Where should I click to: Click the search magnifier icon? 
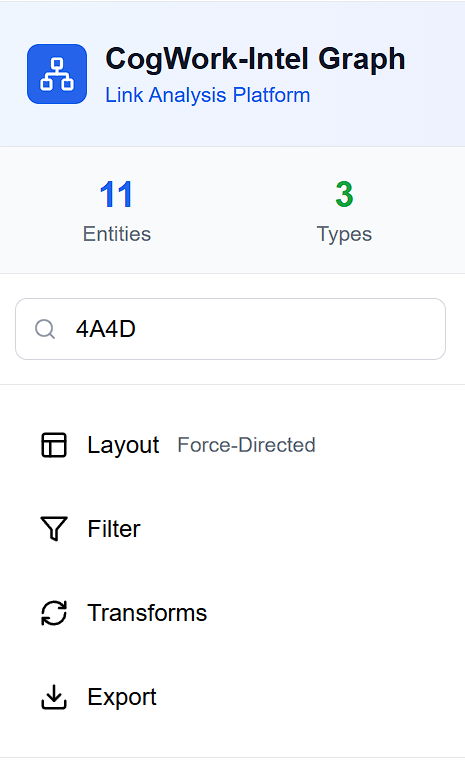(x=45, y=329)
